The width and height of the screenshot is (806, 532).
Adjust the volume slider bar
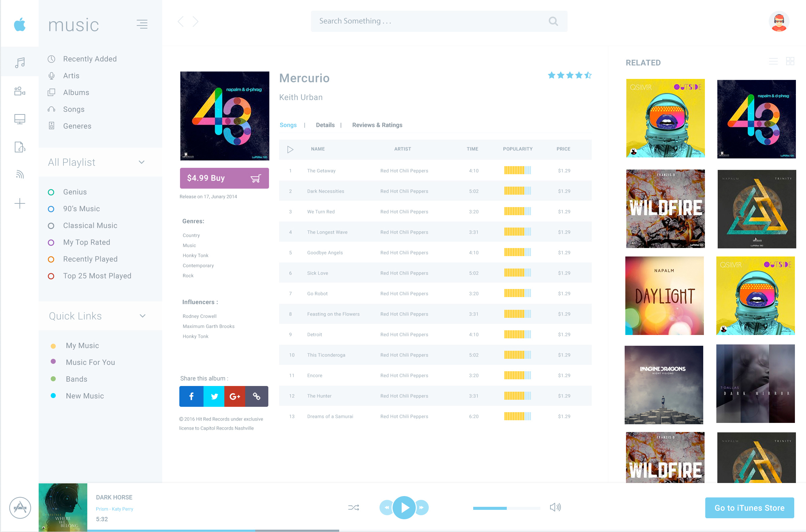tap(506, 508)
